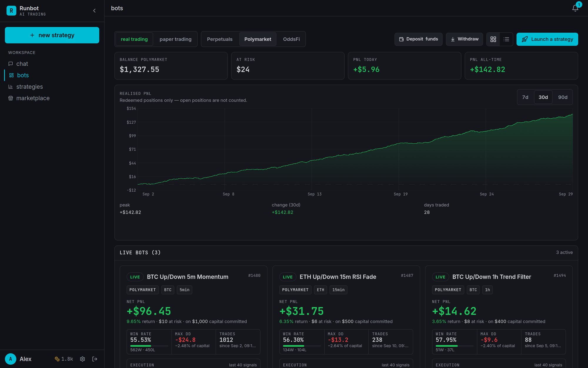
Task: Switch to list view layout
Action: (x=506, y=39)
